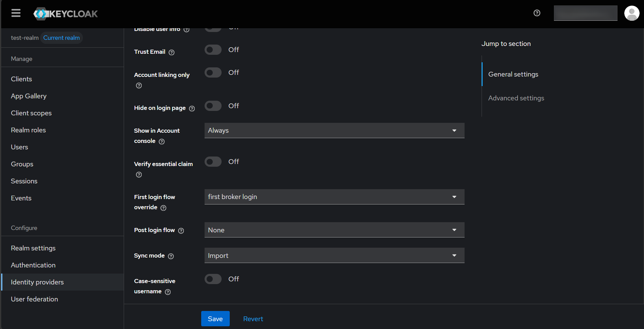Open Sessions in sidebar
Viewport: 644px width, 329px height.
point(63,181)
